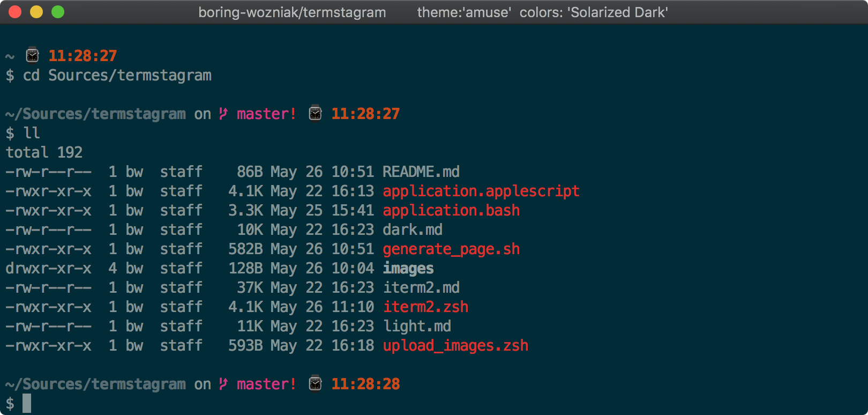Image resolution: width=868 pixels, height=415 pixels.
Task: Click the application.bash file name
Action: coord(451,210)
